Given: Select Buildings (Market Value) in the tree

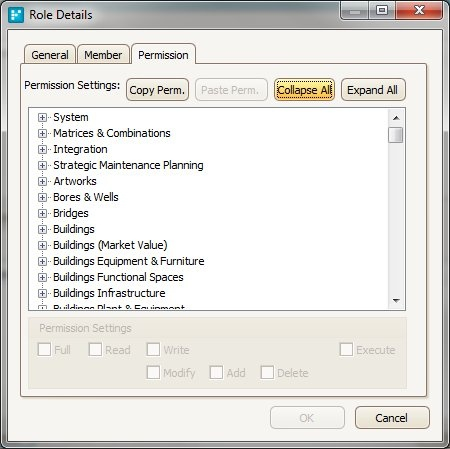Looking at the screenshot, I should coord(110,245).
